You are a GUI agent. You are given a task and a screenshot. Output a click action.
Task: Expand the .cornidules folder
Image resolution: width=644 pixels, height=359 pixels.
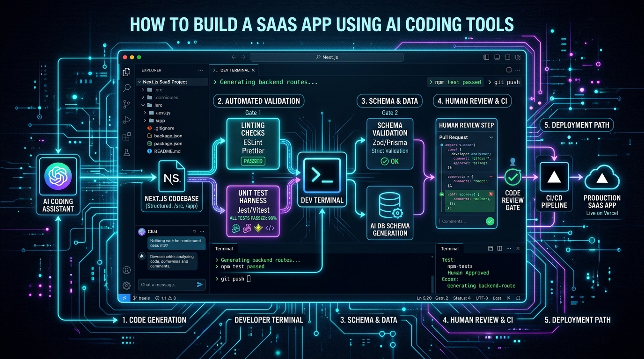point(144,97)
